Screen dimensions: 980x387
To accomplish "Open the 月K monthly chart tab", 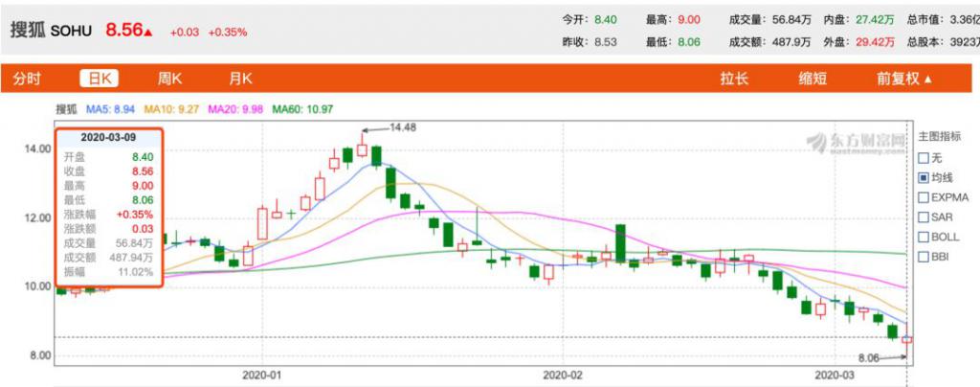I will point(240,79).
